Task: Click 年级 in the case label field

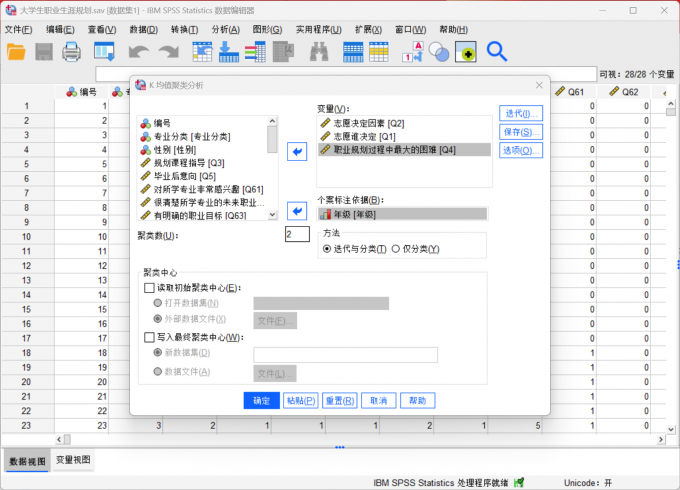Action: [x=403, y=214]
